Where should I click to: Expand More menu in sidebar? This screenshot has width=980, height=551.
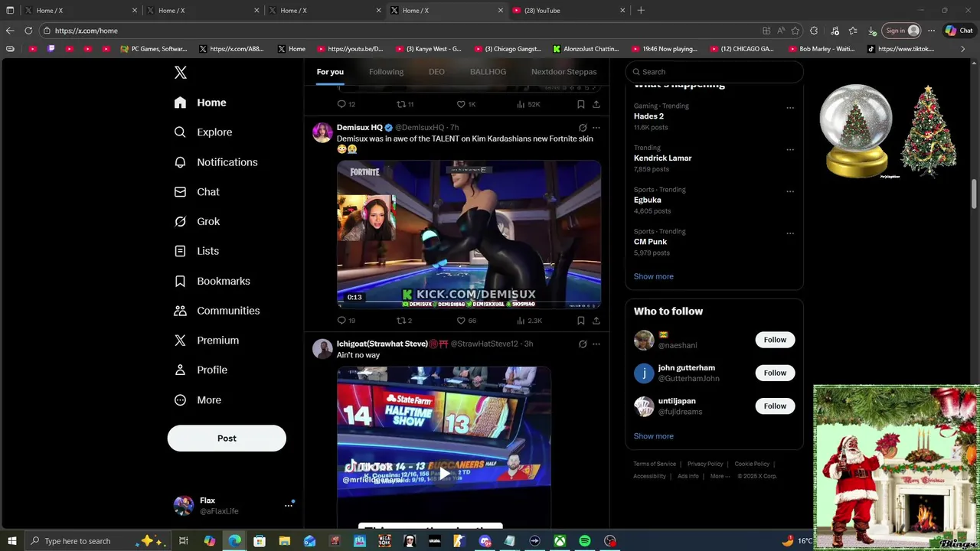(x=198, y=400)
